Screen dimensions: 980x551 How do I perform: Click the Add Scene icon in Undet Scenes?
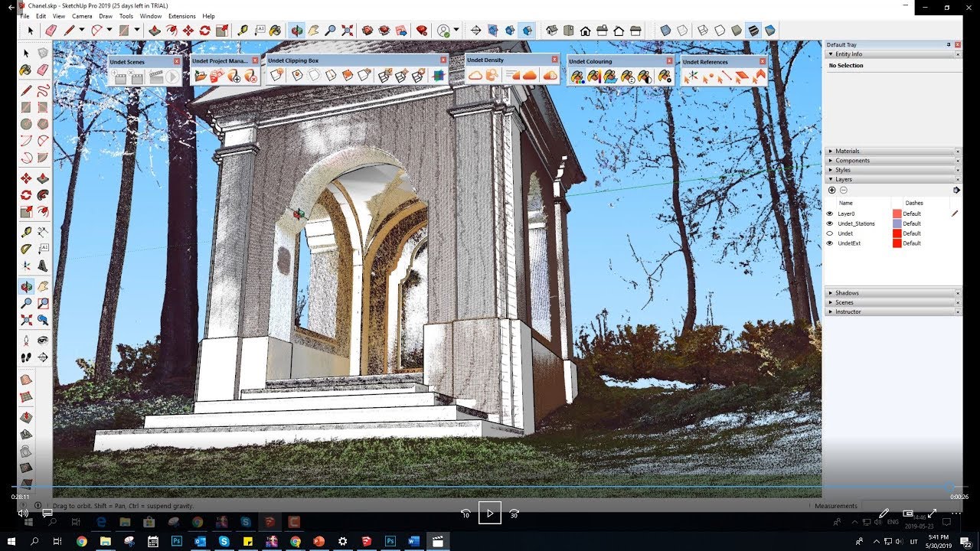coord(119,76)
